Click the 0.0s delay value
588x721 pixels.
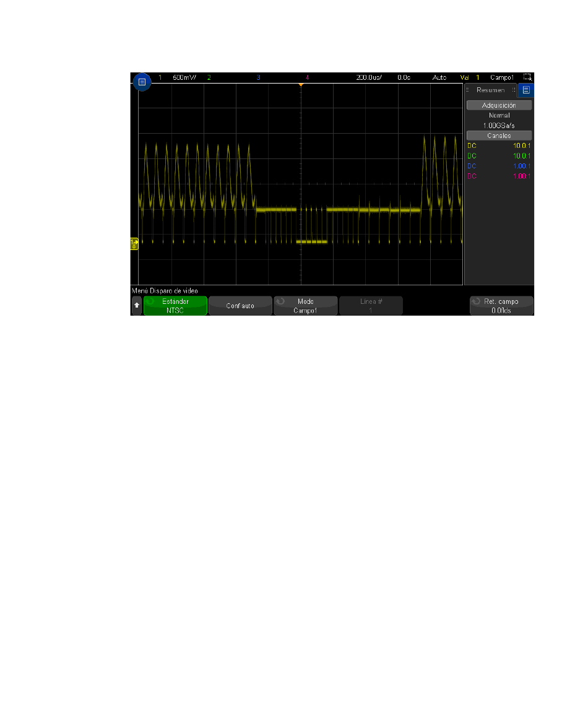404,77
